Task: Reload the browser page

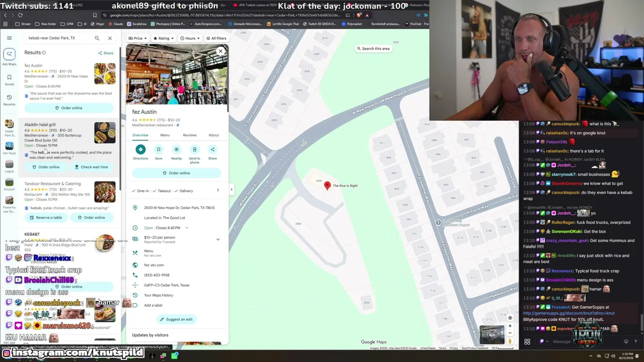Action: pos(21,15)
